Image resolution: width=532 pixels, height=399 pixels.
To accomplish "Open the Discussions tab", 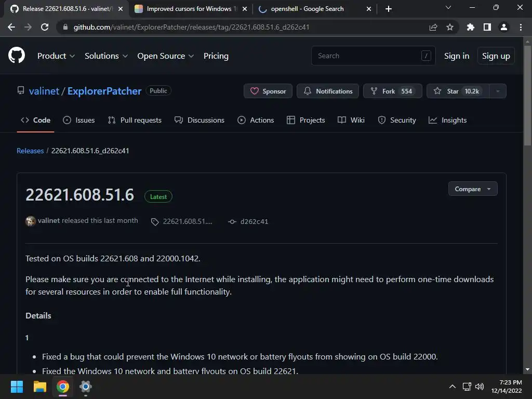I will [199, 120].
